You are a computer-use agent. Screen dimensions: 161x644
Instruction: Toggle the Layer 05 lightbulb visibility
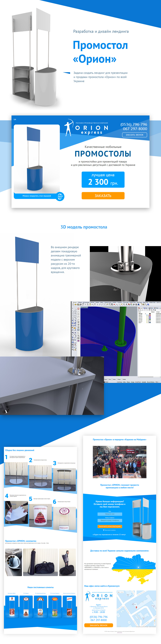coord(147,321)
